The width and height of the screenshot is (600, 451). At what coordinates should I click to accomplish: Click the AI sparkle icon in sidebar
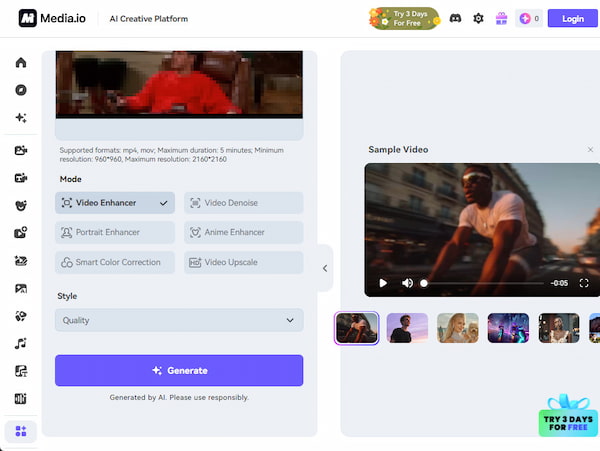click(x=21, y=118)
